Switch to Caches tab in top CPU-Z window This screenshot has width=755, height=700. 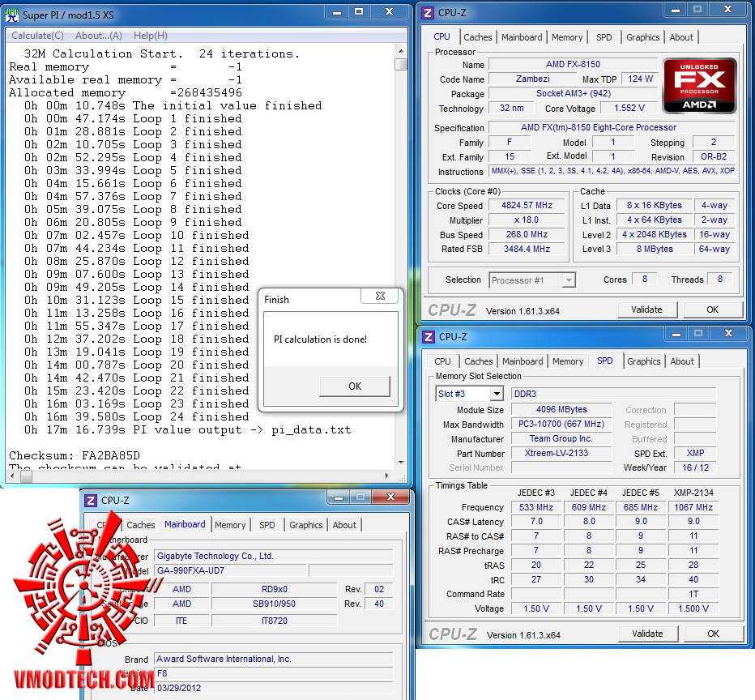[478, 37]
